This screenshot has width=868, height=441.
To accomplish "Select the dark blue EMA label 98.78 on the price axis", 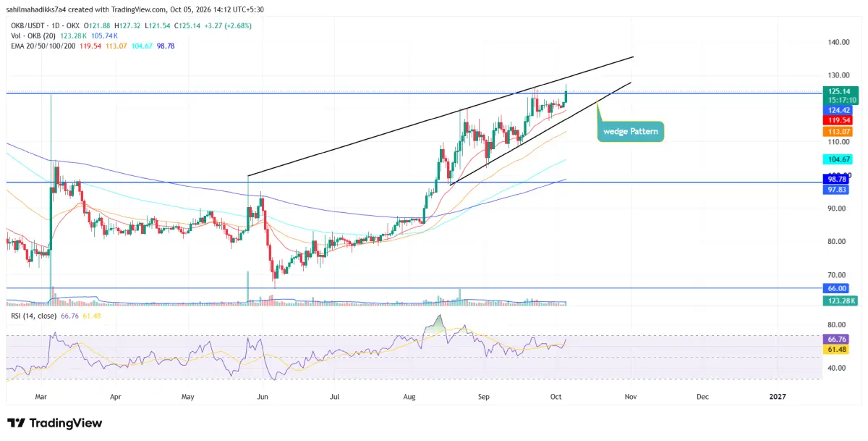I will point(838,178).
